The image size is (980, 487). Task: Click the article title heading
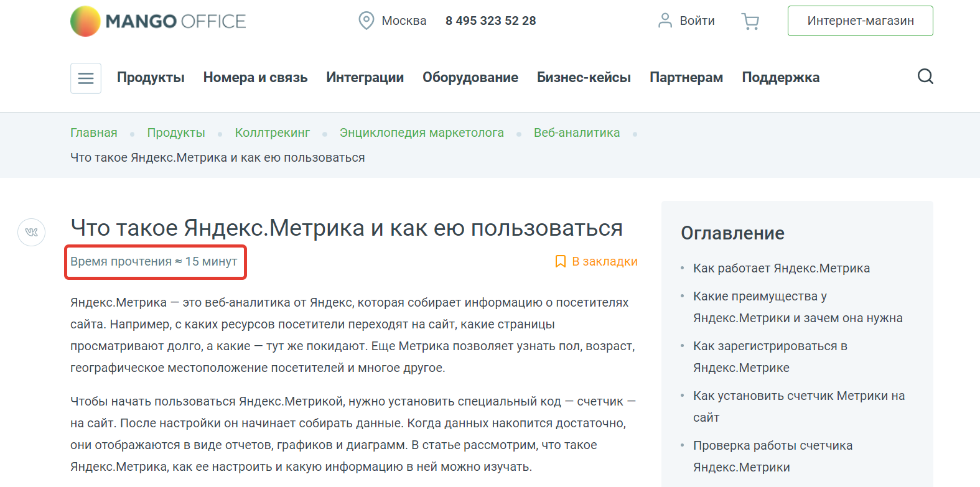(347, 228)
